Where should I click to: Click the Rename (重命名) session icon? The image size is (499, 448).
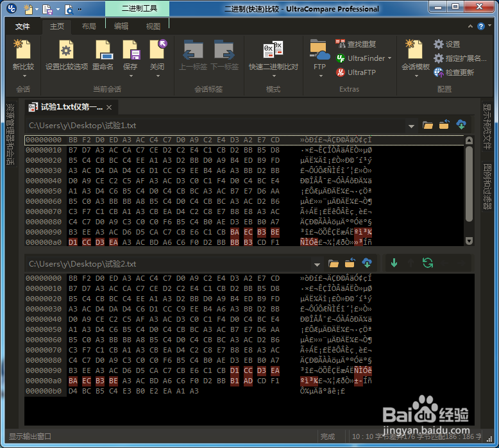(x=103, y=49)
